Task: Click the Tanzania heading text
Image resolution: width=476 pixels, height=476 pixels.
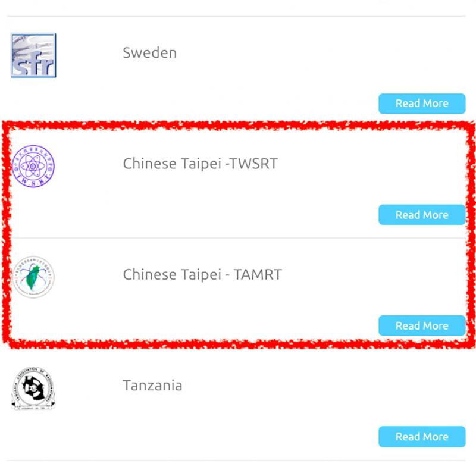Action: [152, 386]
